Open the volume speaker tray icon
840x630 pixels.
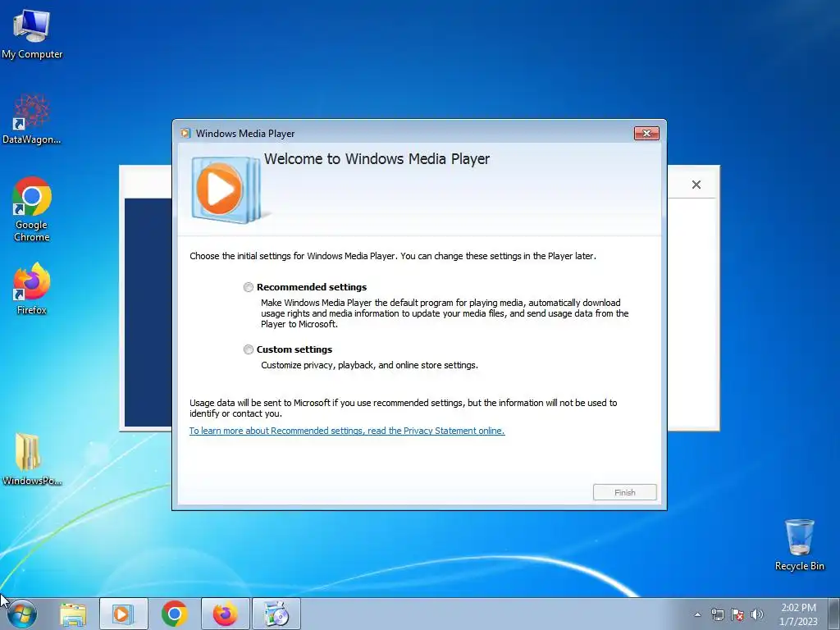tap(757, 614)
